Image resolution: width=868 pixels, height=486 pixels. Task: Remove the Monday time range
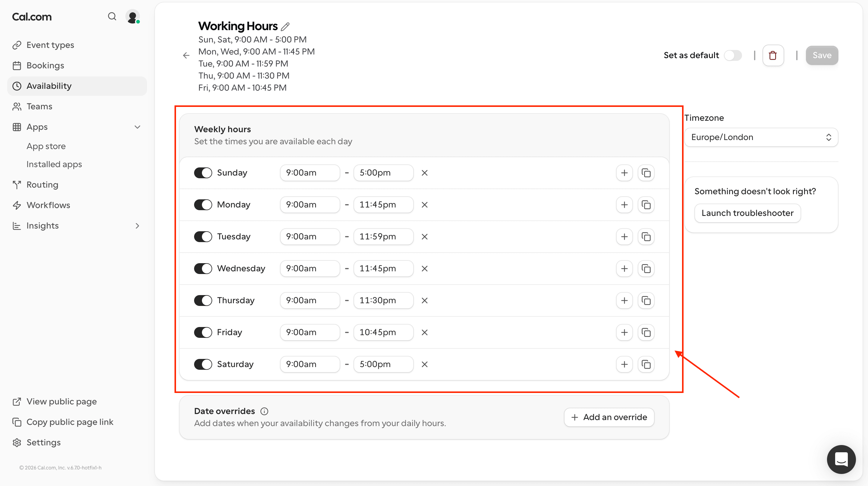tap(424, 205)
